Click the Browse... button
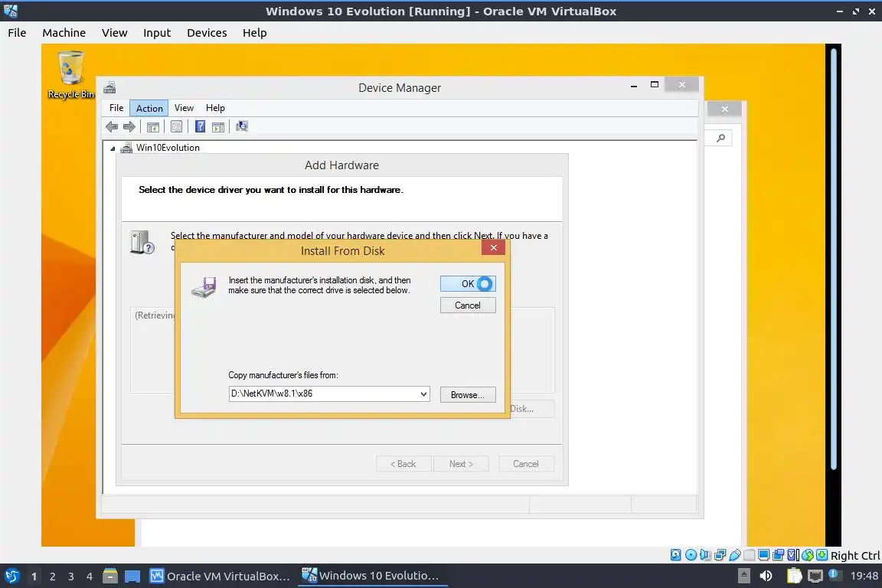This screenshot has height=588, width=882. (468, 394)
